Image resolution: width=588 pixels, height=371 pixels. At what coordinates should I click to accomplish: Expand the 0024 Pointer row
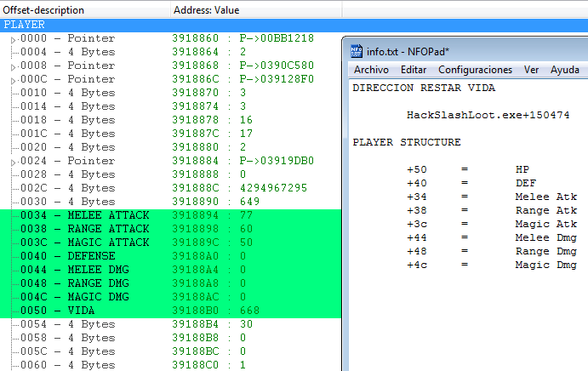coord(13,162)
